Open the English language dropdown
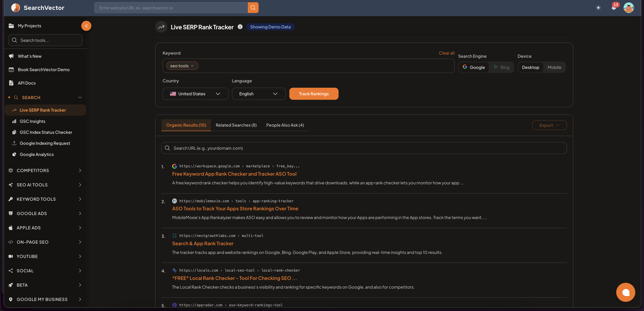Screen dimensions: 644x311 [x=258, y=94]
